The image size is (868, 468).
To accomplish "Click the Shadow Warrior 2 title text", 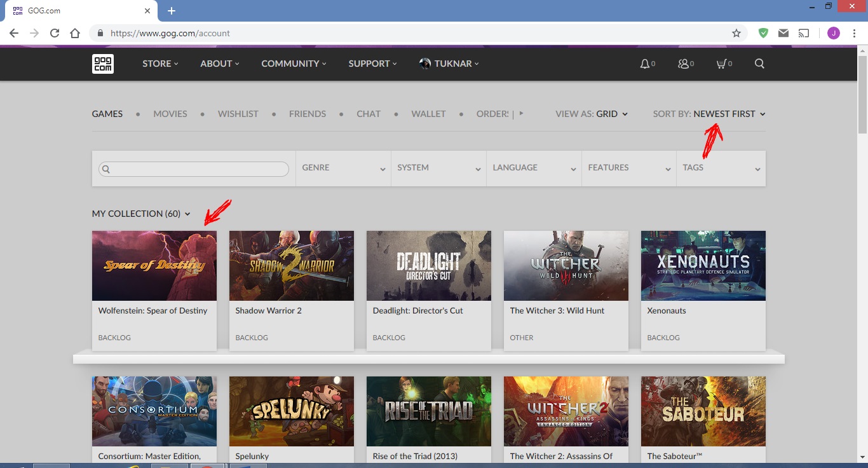I will tap(269, 311).
